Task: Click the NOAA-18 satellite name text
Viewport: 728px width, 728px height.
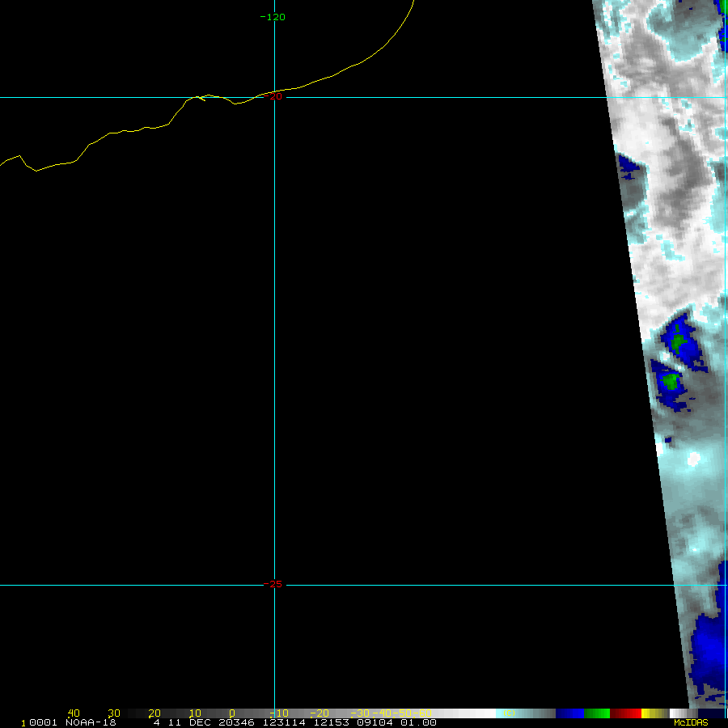Action: click(x=91, y=722)
